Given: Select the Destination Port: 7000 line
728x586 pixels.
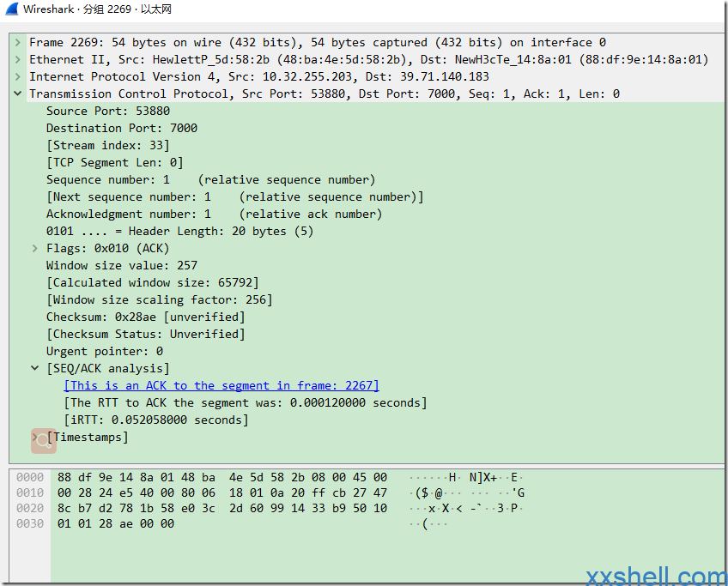Looking at the screenshot, I should (x=122, y=129).
